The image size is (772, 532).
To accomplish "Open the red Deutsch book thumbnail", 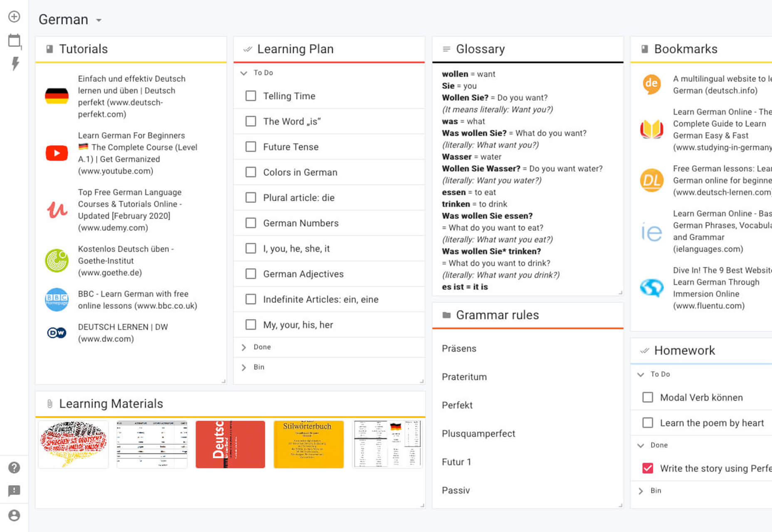I will (x=230, y=444).
